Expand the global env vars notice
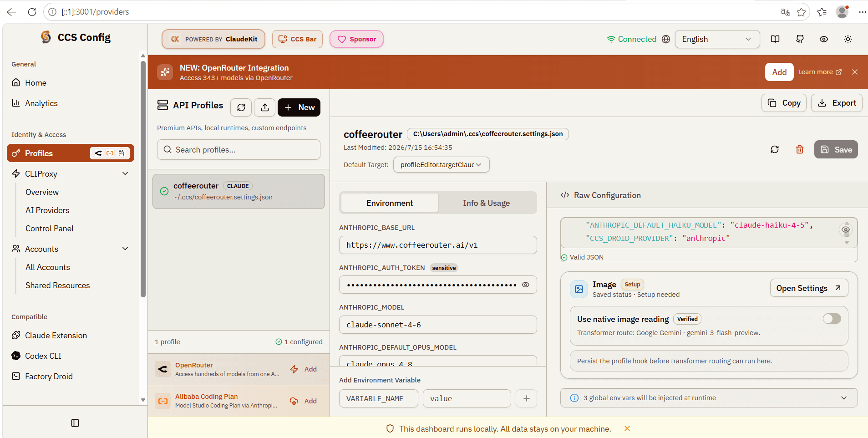The width and height of the screenshot is (868, 438). [709, 398]
